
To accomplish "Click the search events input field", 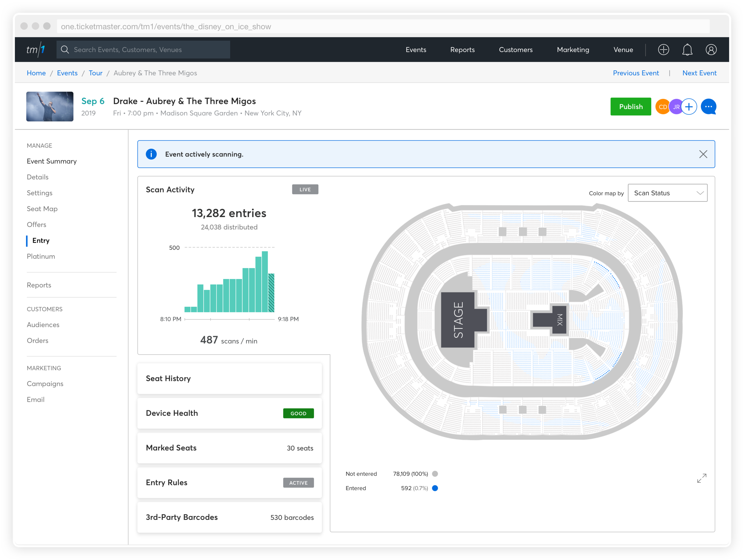I will [x=148, y=50].
